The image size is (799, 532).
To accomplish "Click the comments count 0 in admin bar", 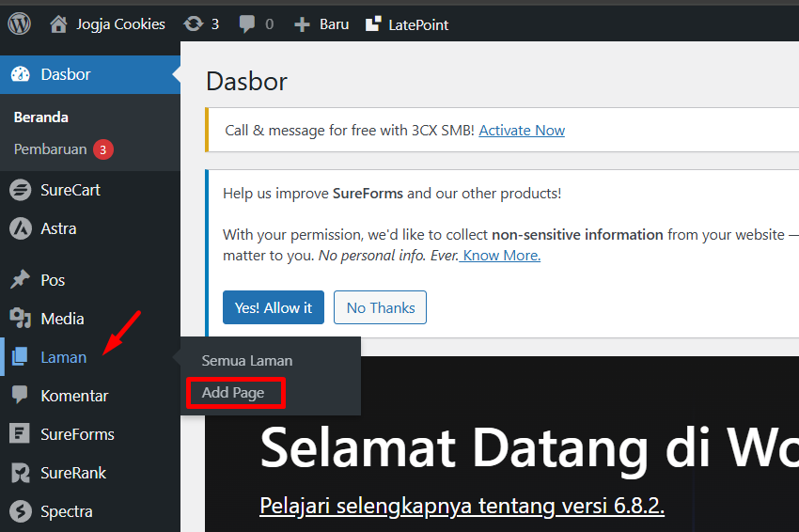I will (x=269, y=24).
